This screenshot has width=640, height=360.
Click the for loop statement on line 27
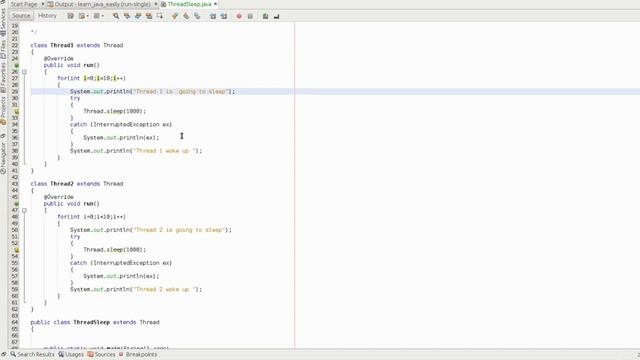[91, 78]
